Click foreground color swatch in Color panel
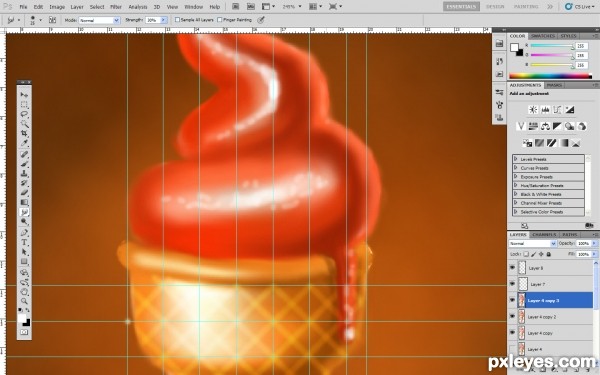The height and width of the screenshot is (375, 600). click(x=514, y=47)
